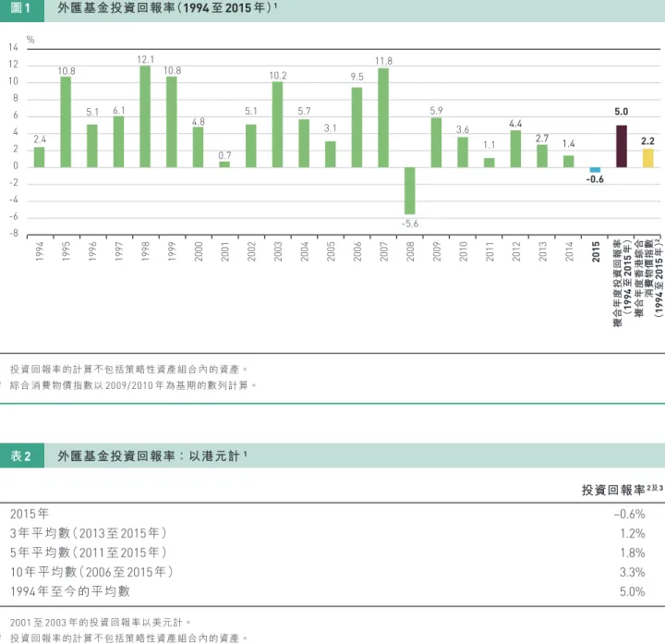The height and width of the screenshot is (644, 665).
Task: Click the 4.4 value label
Action: click(515, 124)
